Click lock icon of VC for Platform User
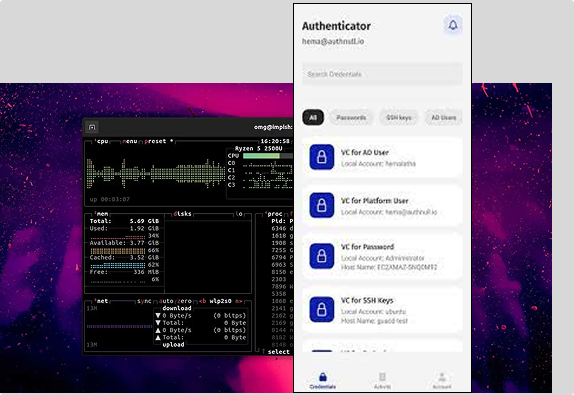This screenshot has height=395, width=574. click(x=321, y=205)
